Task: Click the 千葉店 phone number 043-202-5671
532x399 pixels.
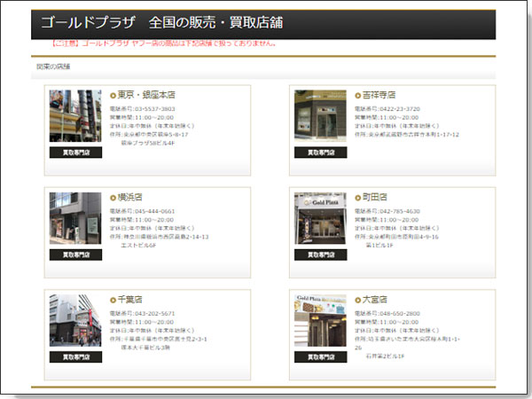Action: (x=155, y=314)
